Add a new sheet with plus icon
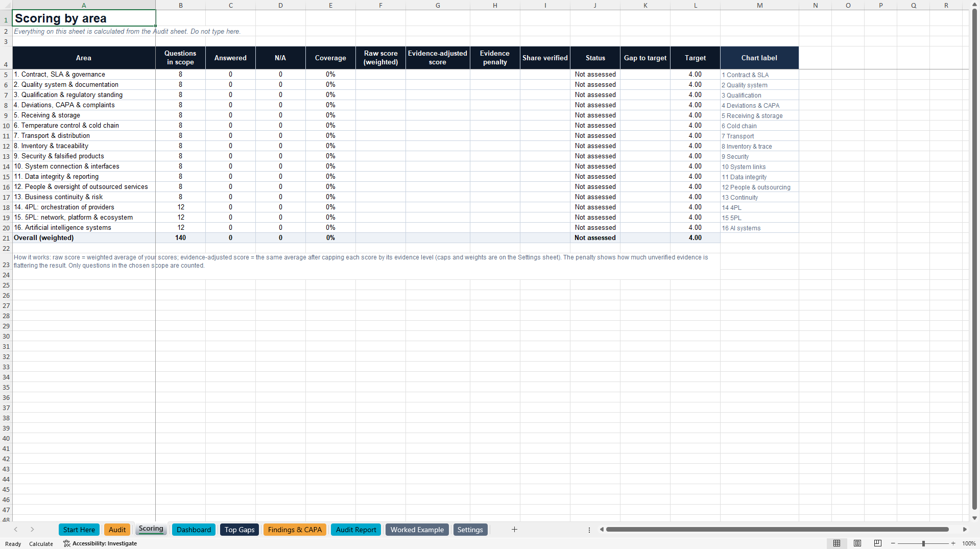 click(x=514, y=530)
